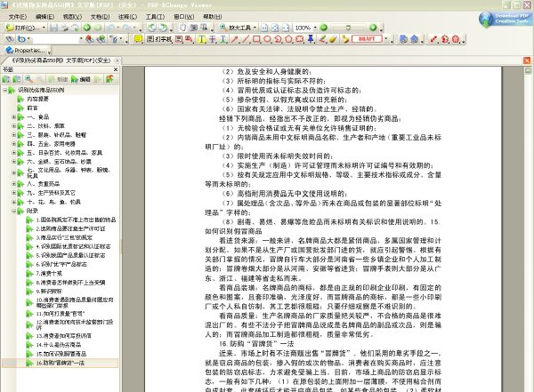Expand the 六、金银、宝石饰品 bookmark
This screenshot has width=534, height=392.
tap(14, 161)
